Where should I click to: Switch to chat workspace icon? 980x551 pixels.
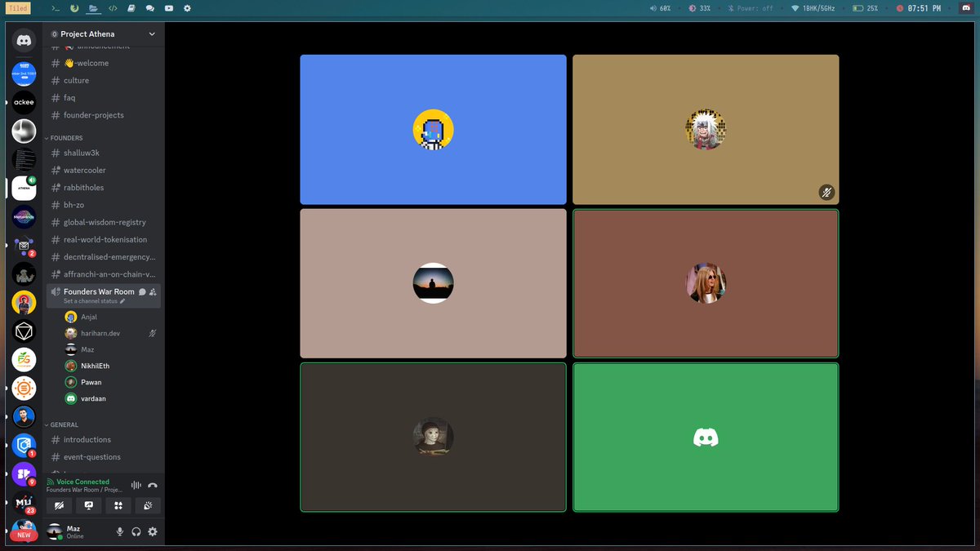(x=150, y=8)
